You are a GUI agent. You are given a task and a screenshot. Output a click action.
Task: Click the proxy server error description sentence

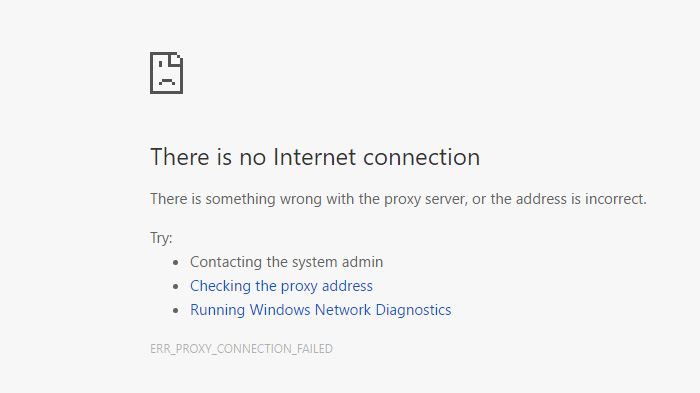(x=398, y=199)
